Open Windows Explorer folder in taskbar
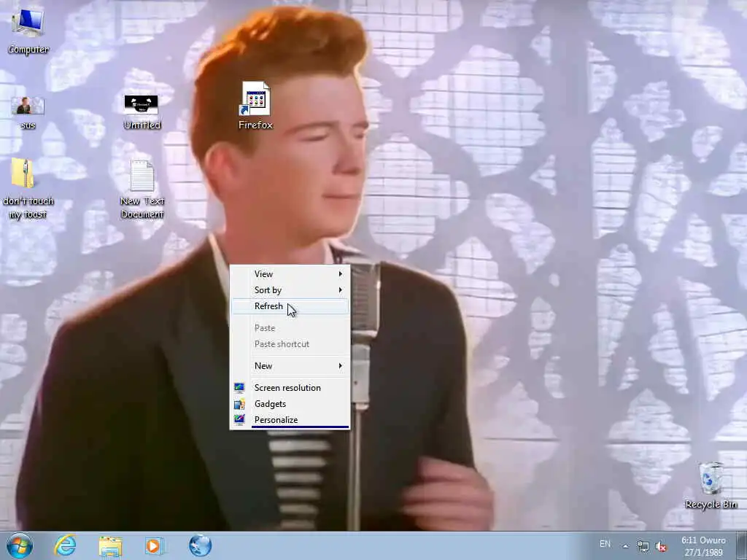Image resolution: width=747 pixels, height=560 pixels. coord(111,546)
